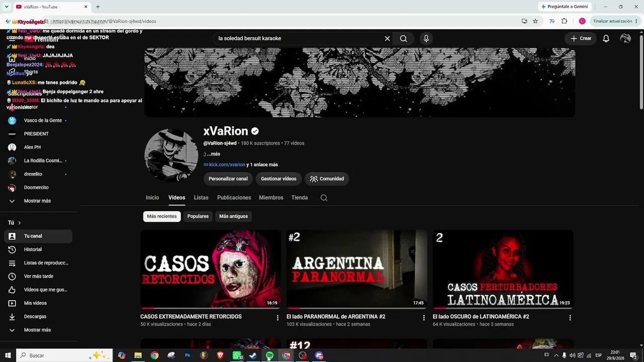Screen dimensions: 644x362
Task: Open the translate extension icon
Action: point(552,21)
